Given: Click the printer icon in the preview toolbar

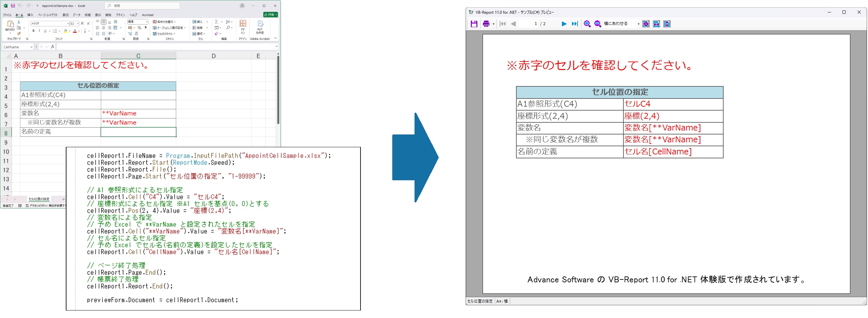Looking at the screenshot, I should (486, 24).
